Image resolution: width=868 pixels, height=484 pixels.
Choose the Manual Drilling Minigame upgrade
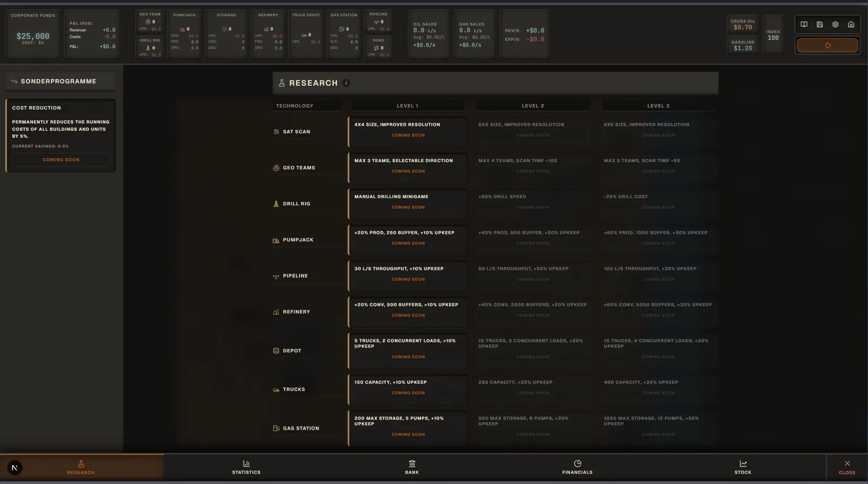pos(407,203)
